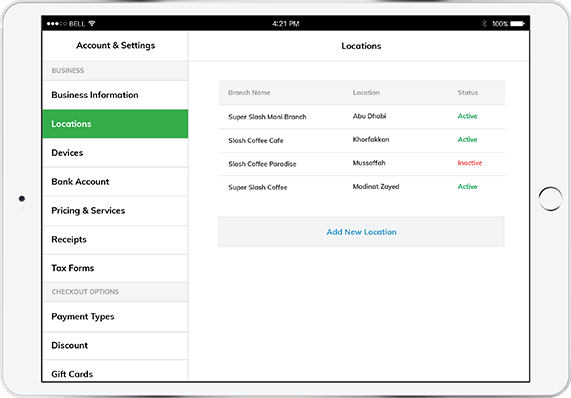Click the Inactive status of Slash Coffee Paradise
Image resolution: width=571 pixels, height=398 pixels.
(x=470, y=163)
